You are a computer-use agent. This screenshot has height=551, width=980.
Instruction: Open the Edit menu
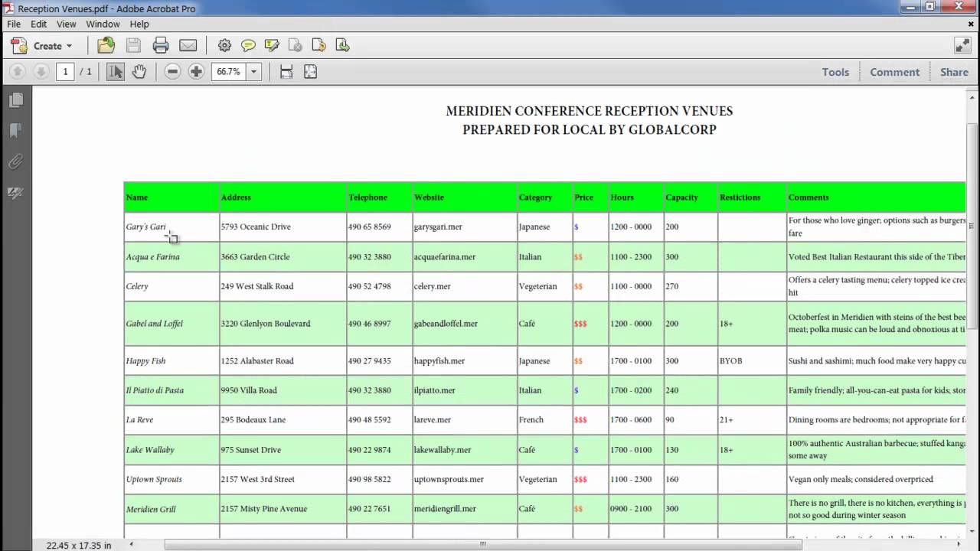pos(38,24)
